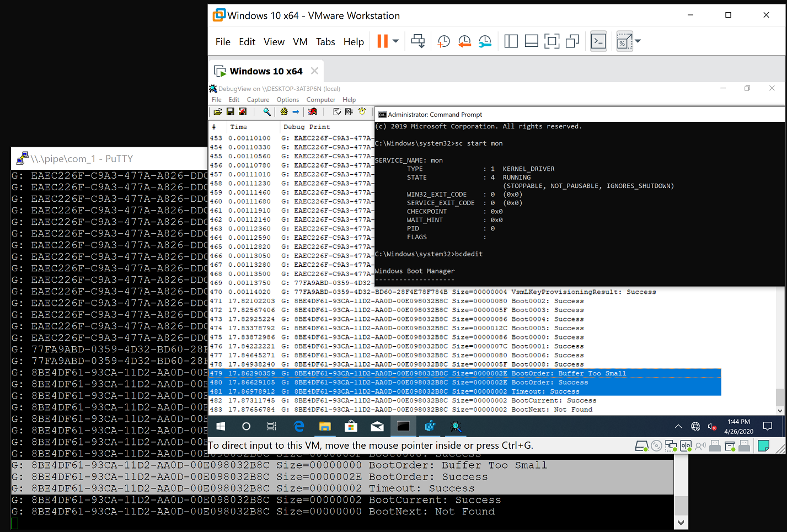Click the DebugView scrollbar down arrow
The width and height of the screenshot is (787, 532).
click(780, 410)
